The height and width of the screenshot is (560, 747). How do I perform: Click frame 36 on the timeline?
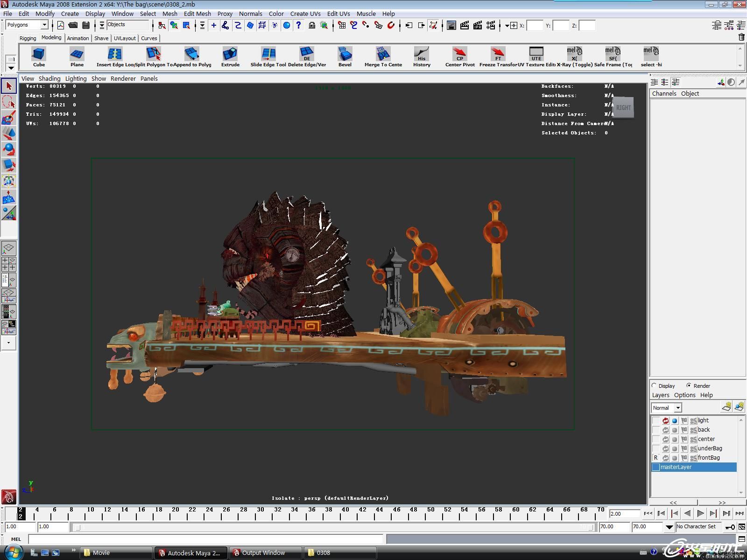point(312,514)
